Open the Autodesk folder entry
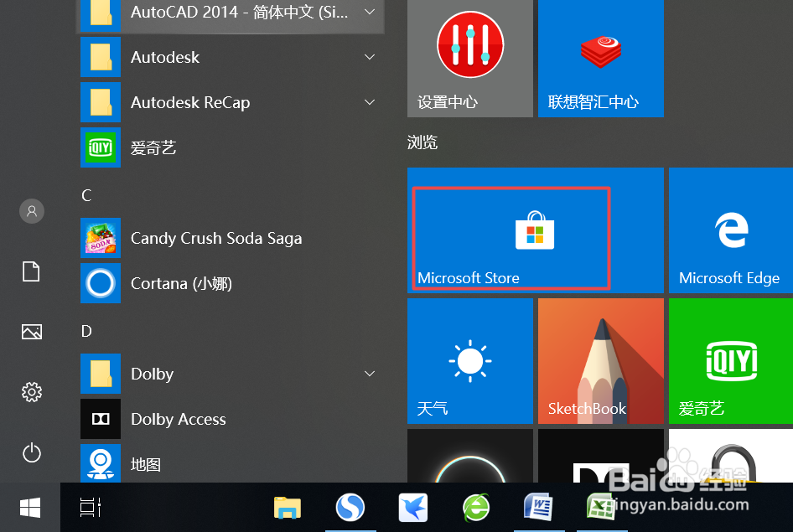 [231, 57]
